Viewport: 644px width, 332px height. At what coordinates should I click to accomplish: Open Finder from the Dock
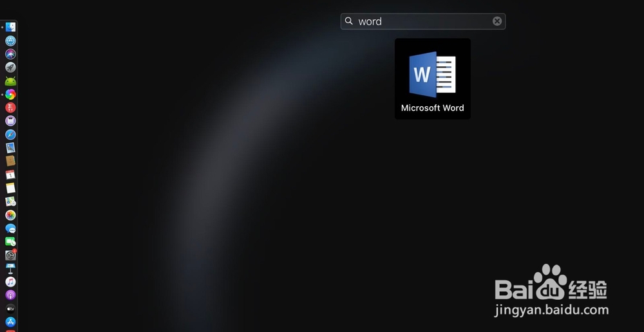tap(11, 27)
